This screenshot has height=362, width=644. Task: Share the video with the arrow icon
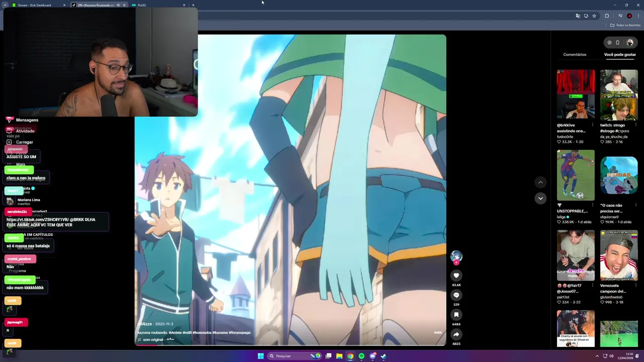tap(456, 334)
